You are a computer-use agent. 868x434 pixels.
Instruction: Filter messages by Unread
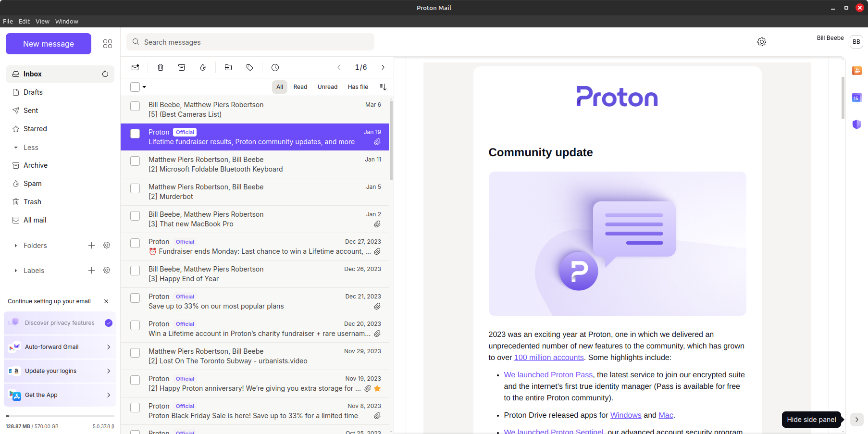pos(327,87)
